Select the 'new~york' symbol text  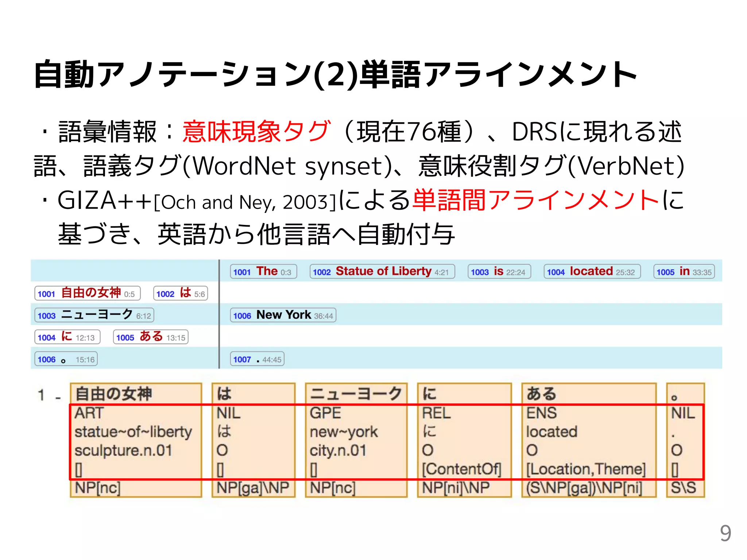[x=344, y=432]
